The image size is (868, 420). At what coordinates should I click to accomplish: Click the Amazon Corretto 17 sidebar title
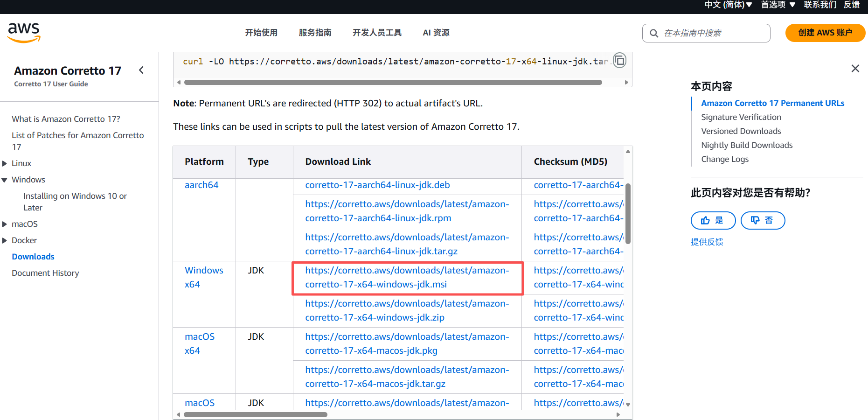pos(68,70)
